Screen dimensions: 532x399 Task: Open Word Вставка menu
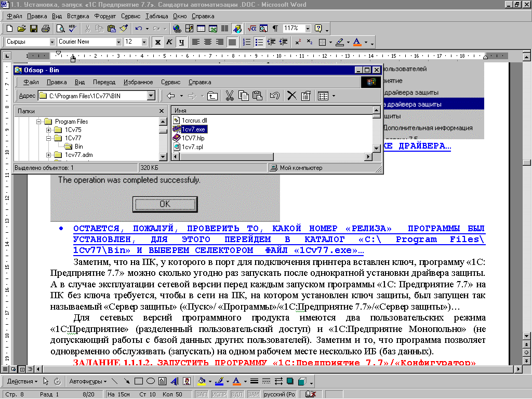coord(78,16)
